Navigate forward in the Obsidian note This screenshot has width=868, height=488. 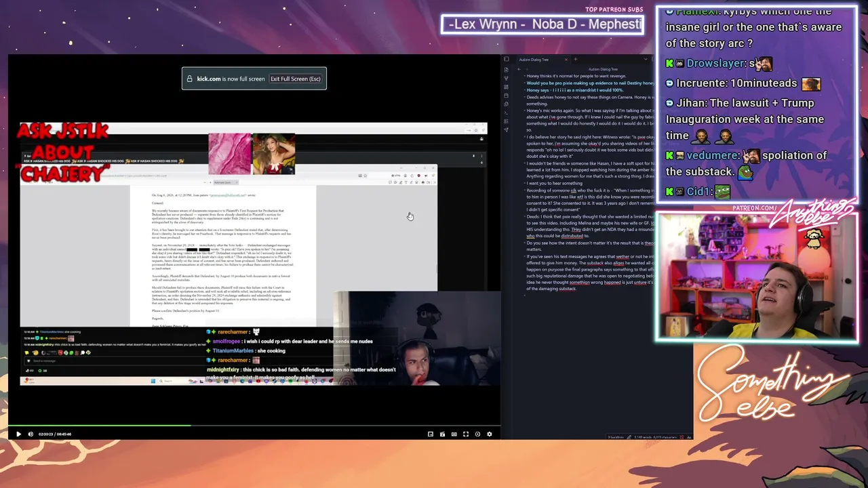[x=527, y=69]
